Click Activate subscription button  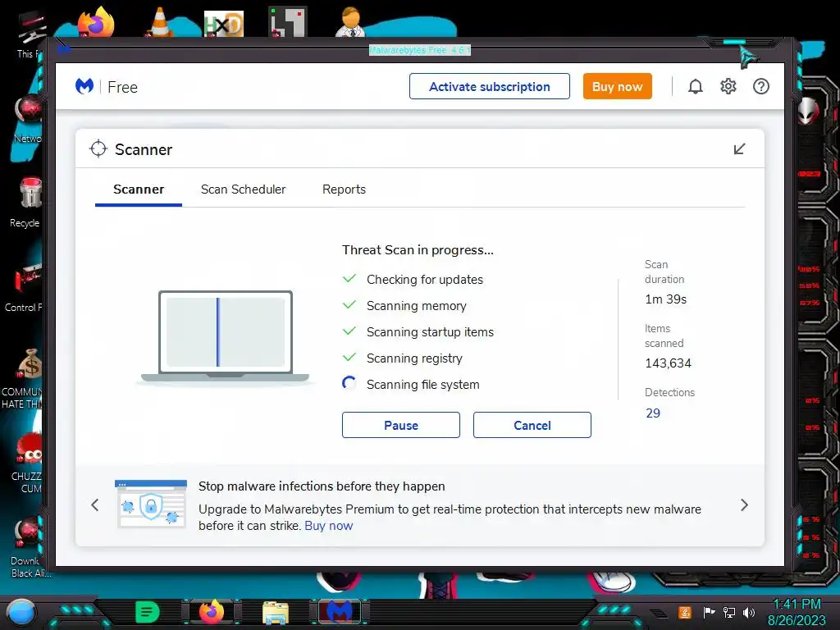pyautogui.click(x=489, y=86)
